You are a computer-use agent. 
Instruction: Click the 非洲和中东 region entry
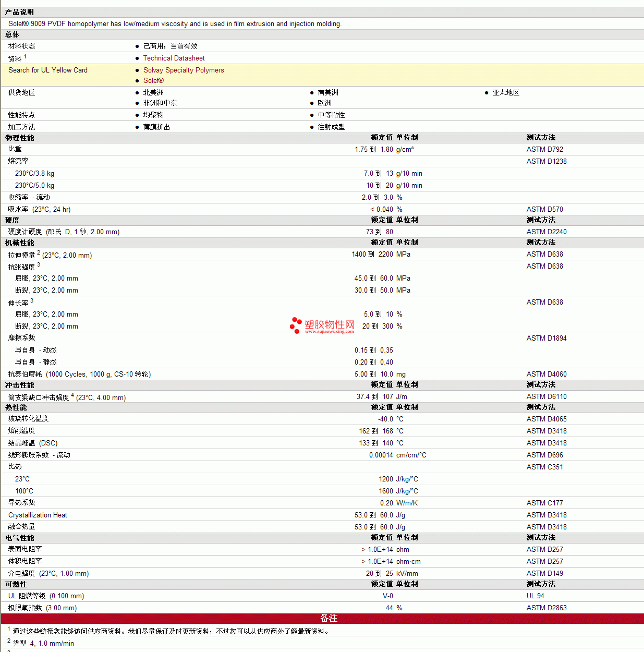pos(160,103)
